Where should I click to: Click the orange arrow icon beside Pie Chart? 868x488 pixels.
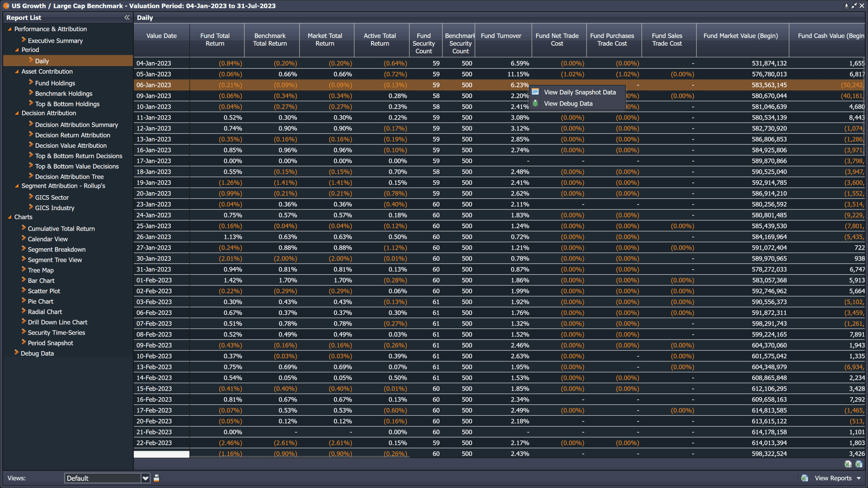click(x=24, y=300)
